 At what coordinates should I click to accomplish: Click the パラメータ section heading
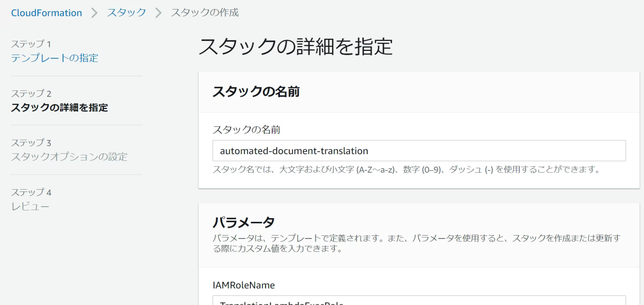(244, 222)
